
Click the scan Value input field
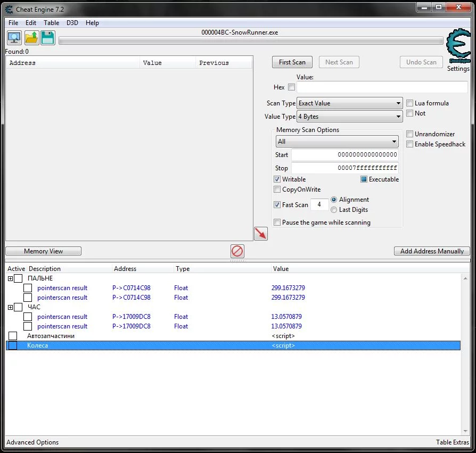[x=382, y=87]
